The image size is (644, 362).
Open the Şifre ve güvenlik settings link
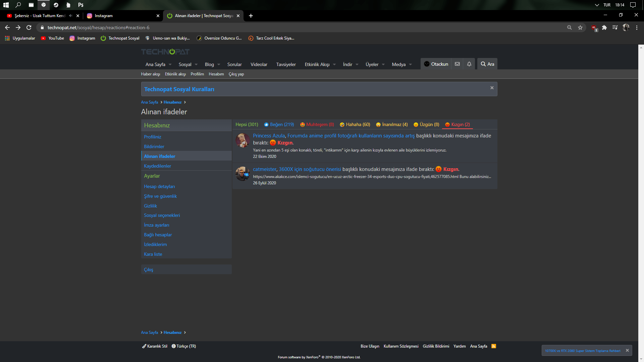(x=160, y=196)
